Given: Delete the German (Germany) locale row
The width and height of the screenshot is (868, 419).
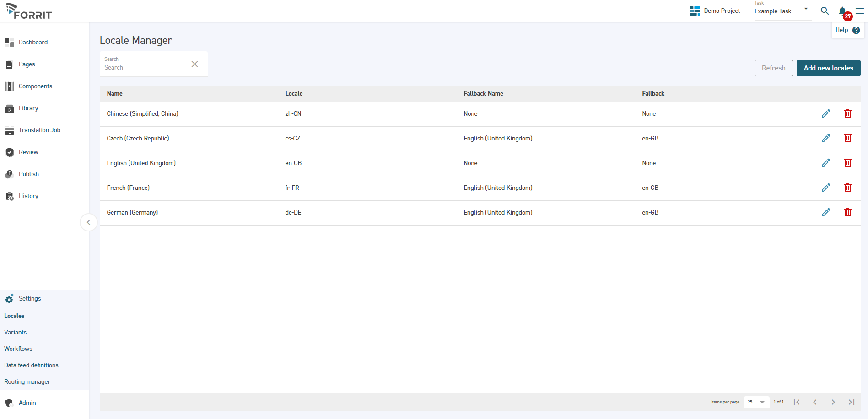Looking at the screenshot, I should [x=847, y=212].
